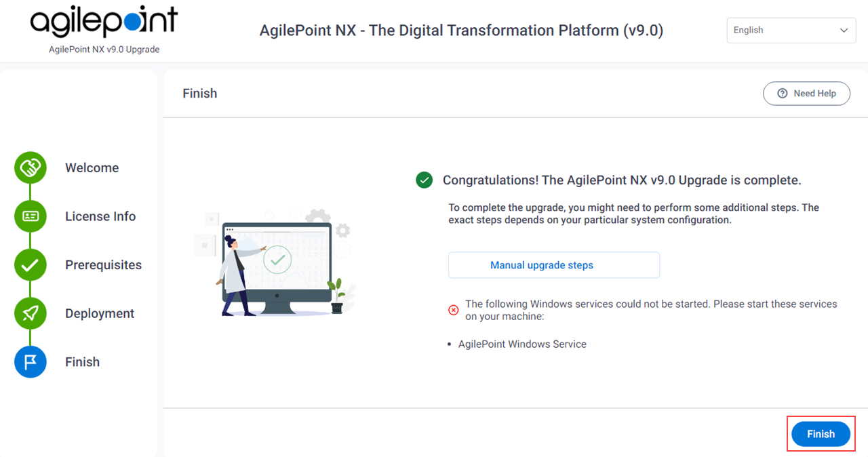Select the License Info step label
The width and height of the screenshot is (868, 457).
point(100,216)
